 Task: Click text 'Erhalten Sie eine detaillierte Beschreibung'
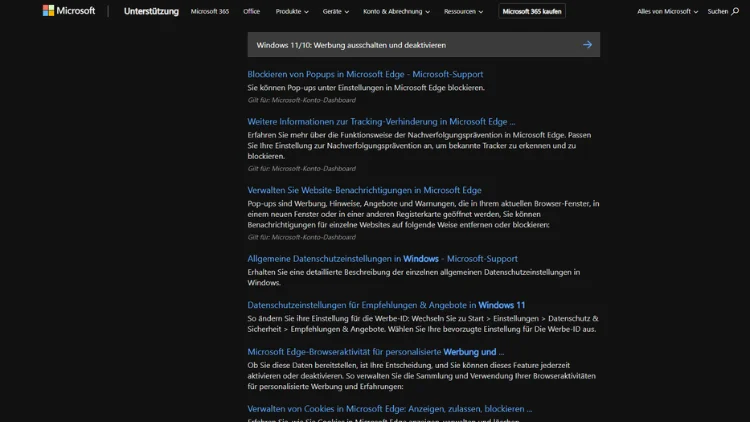click(x=414, y=277)
